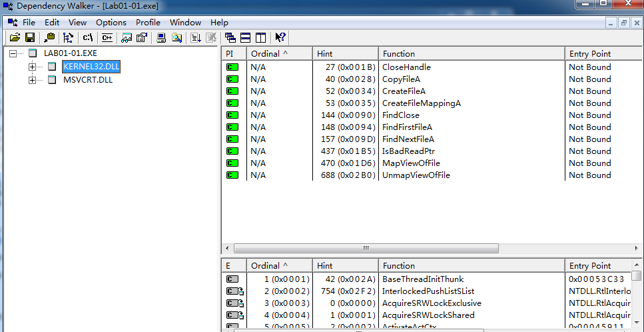Image resolution: width=644 pixels, height=332 pixels.
Task: Click View Module in External Viewer icon
Action: [x=127, y=38]
